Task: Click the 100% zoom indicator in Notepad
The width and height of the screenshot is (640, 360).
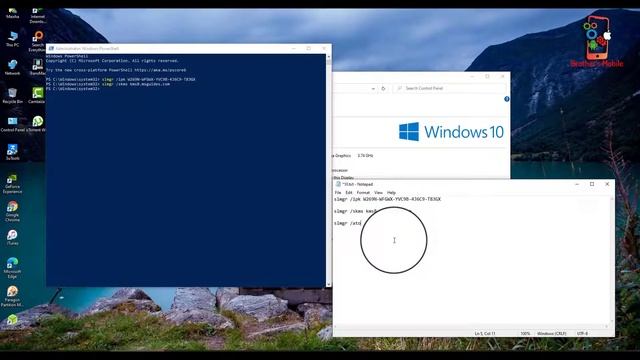Action: (525, 333)
